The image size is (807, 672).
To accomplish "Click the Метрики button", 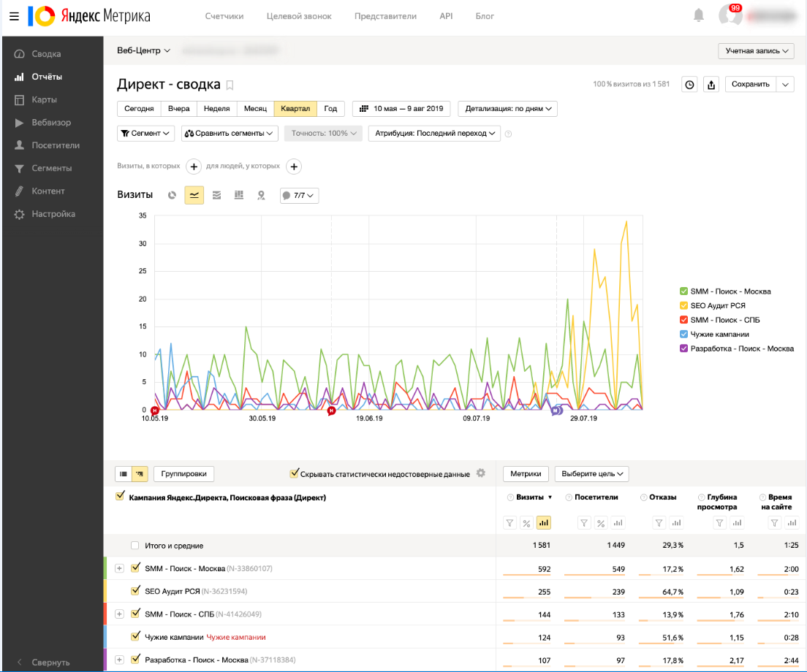I will 526,474.
